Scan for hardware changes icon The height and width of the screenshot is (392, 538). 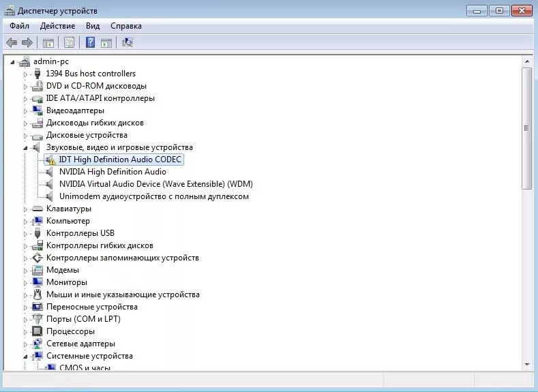tap(127, 42)
